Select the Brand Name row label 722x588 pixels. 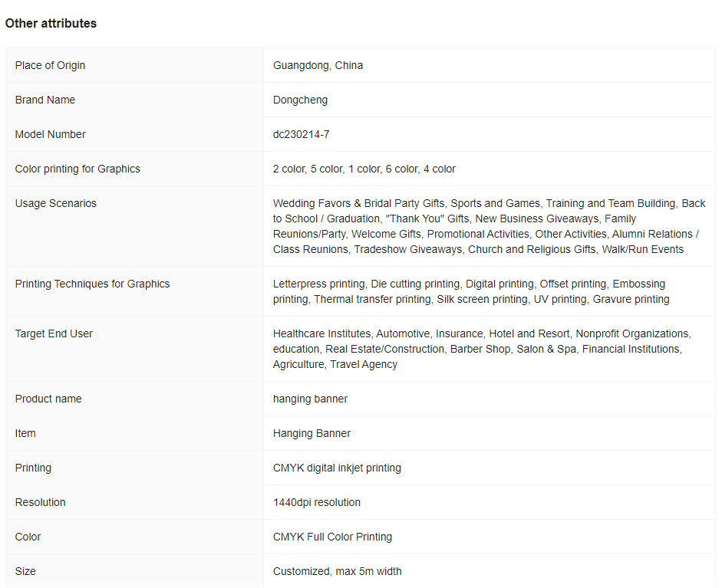click(x=45, y=100)
